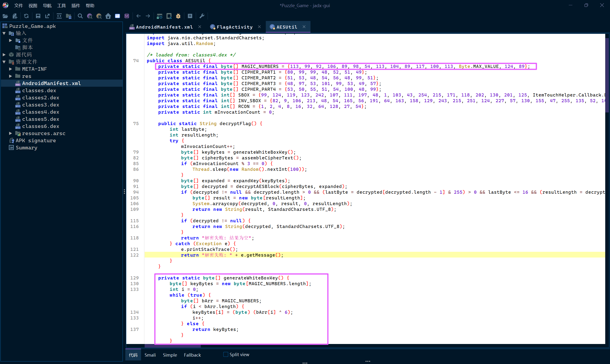Select Puzzle_Game.apk root node
Viewport: 610px width, 364px height.
point(32,26)
